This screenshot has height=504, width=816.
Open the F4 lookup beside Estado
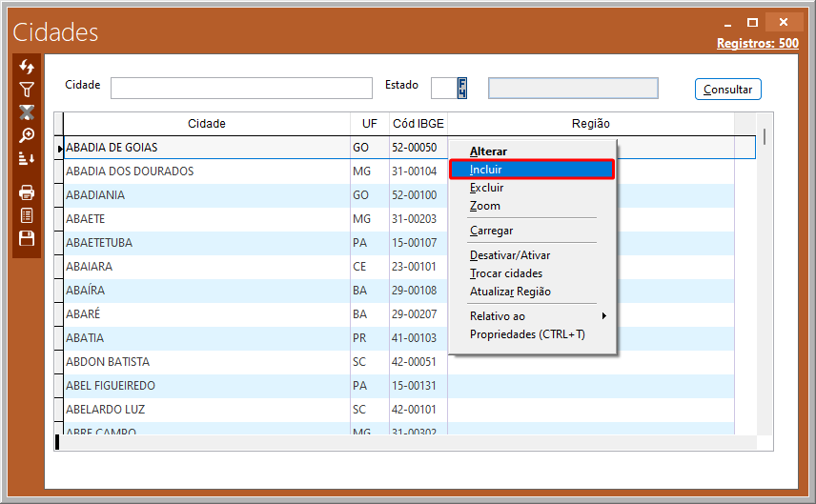(x=461, y=88)
